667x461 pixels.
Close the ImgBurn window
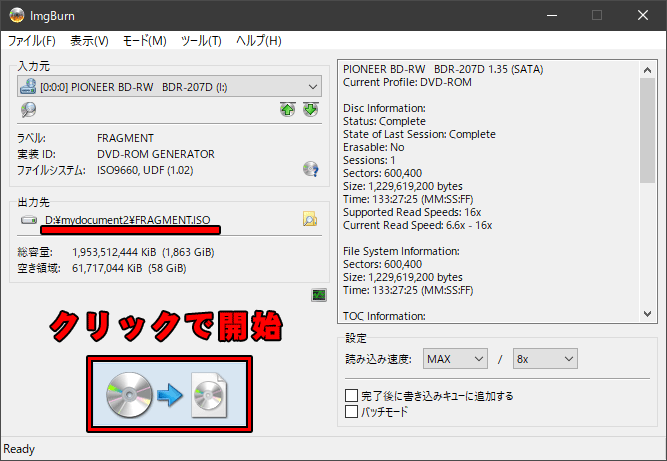point(643,15)
